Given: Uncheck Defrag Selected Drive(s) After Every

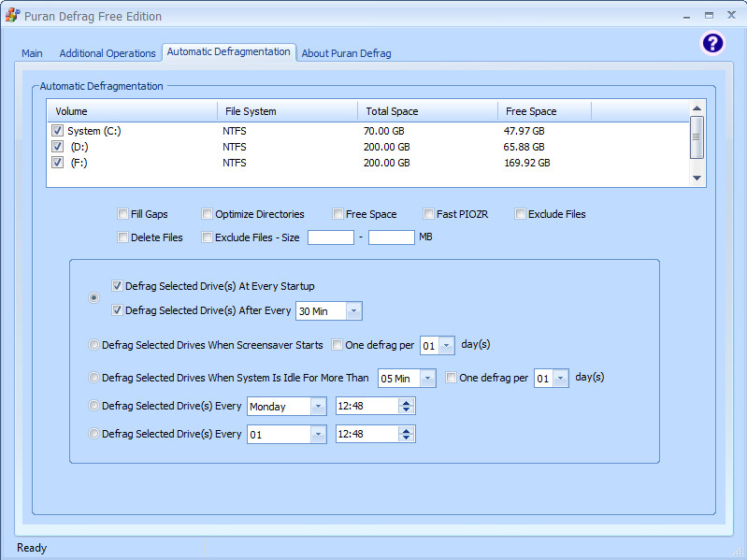Looking at the screenshot, I should tap(117, 310).
